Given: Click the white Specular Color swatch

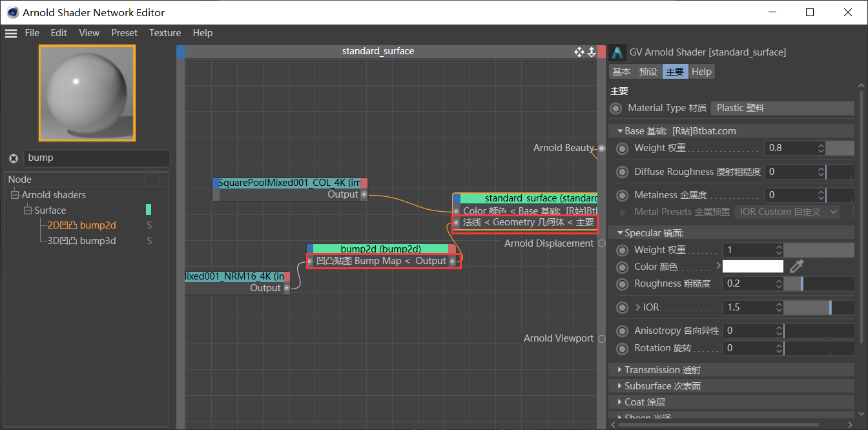Looking at the screenshot, I should pos(752,266).
